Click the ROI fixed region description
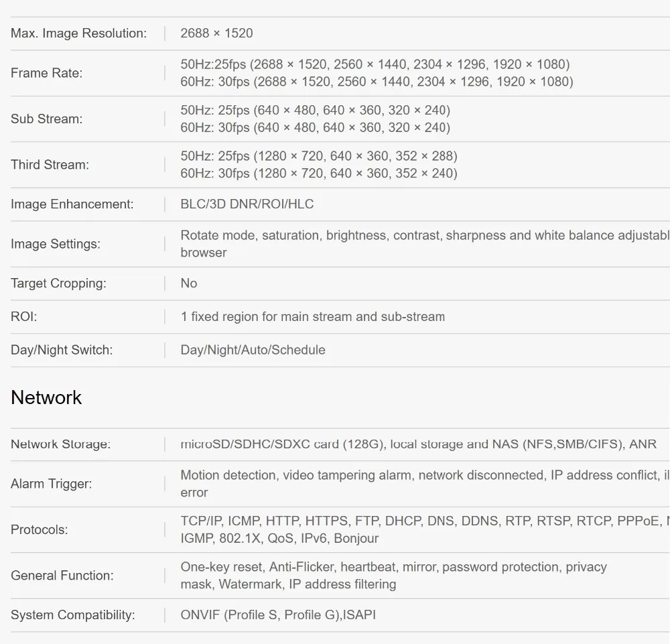670x644 pixels. coord(313,317)
